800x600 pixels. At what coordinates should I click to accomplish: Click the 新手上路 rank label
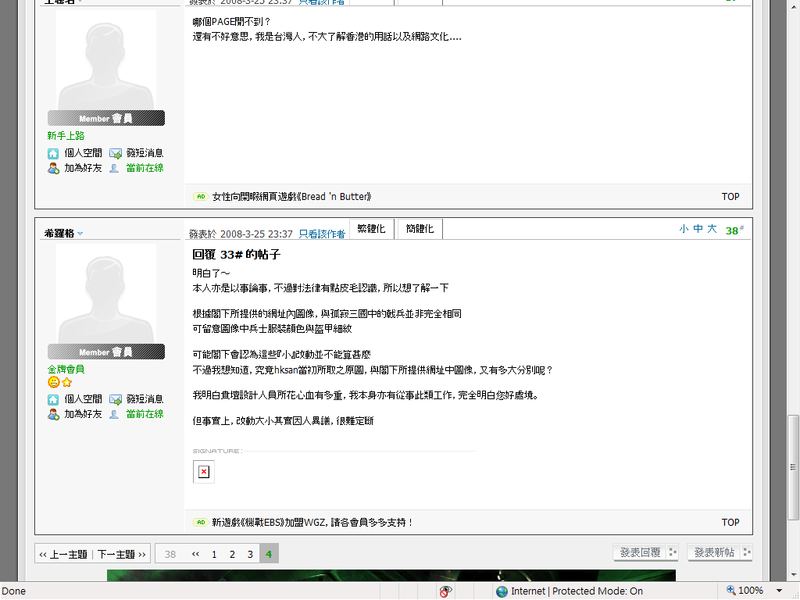[x=66, y=135]
